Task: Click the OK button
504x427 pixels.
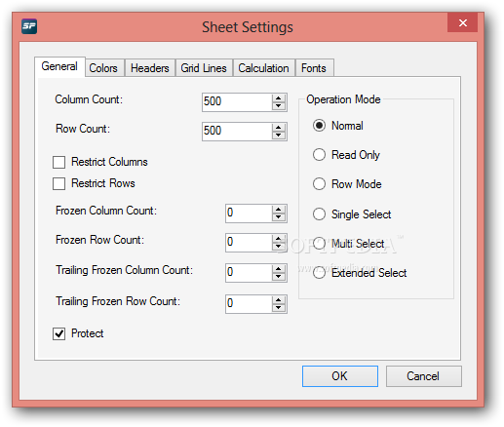Action: (340, 376)
